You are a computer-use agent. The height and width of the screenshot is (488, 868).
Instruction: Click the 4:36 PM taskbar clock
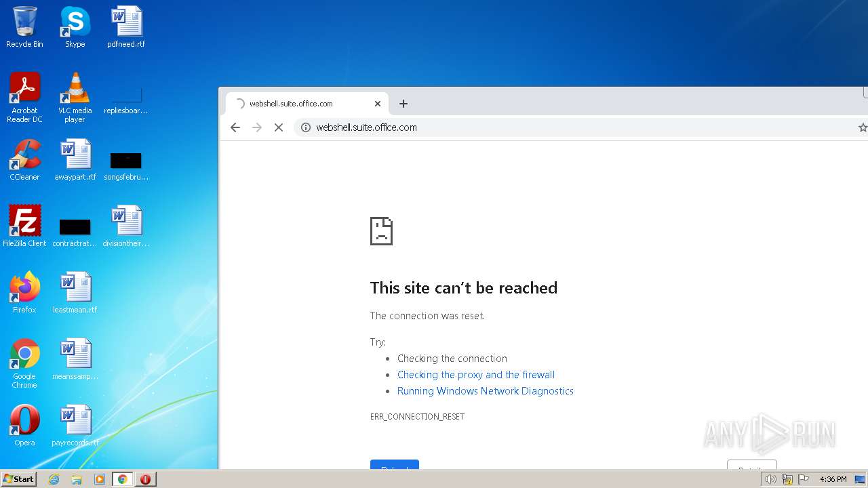(x=833, y=479)
